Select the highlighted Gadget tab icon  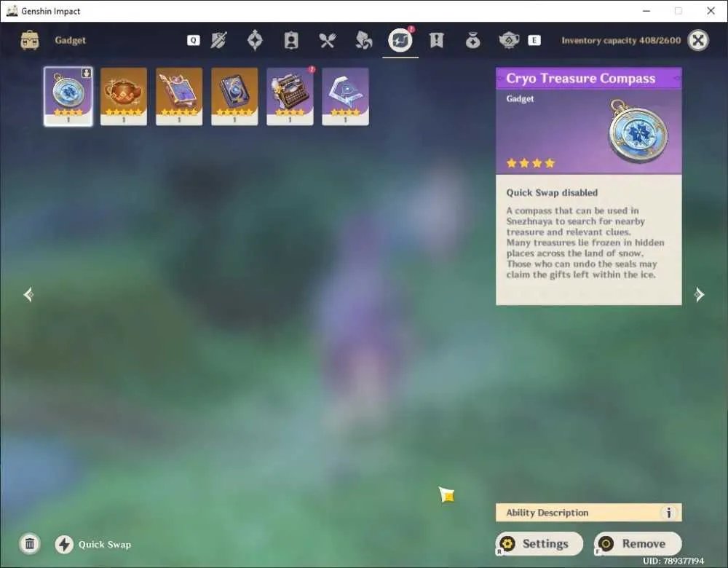400,40
